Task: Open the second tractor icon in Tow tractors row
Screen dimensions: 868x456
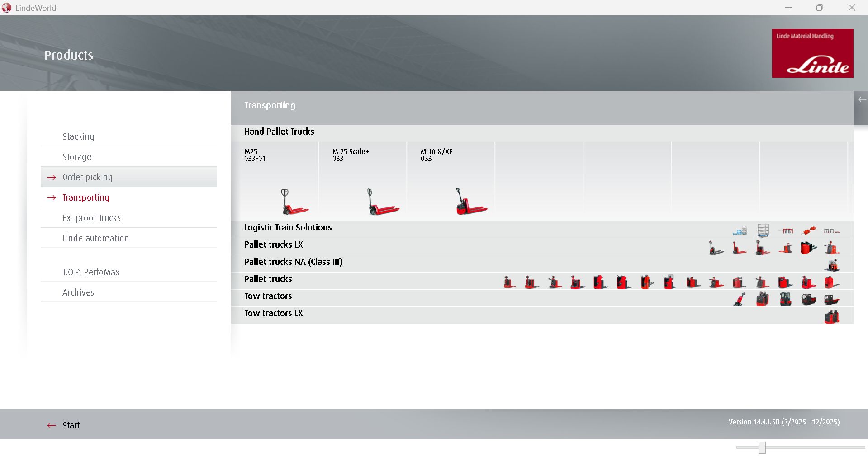Action: 763,299
